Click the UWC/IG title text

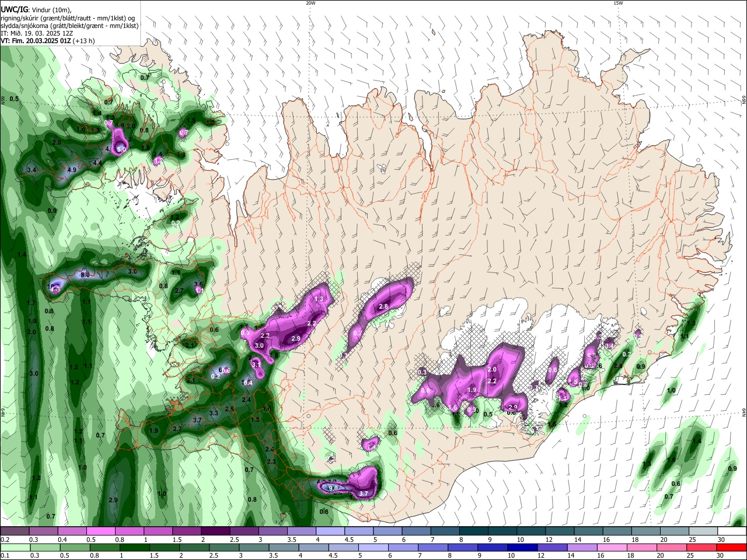[14, 9]
